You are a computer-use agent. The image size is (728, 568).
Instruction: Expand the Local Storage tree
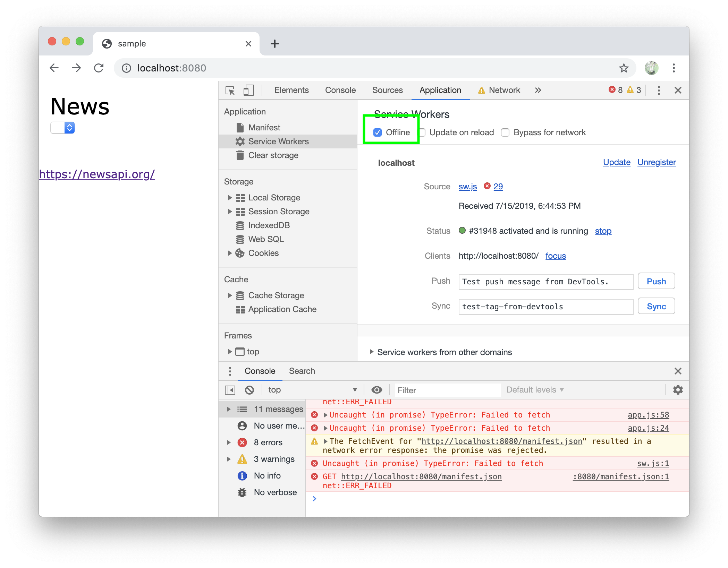coord(230,197)
